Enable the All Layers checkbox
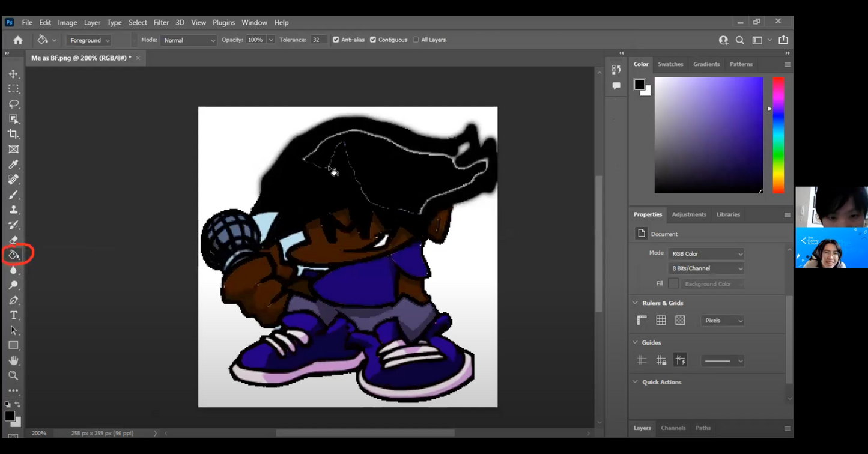 [416, 40]
